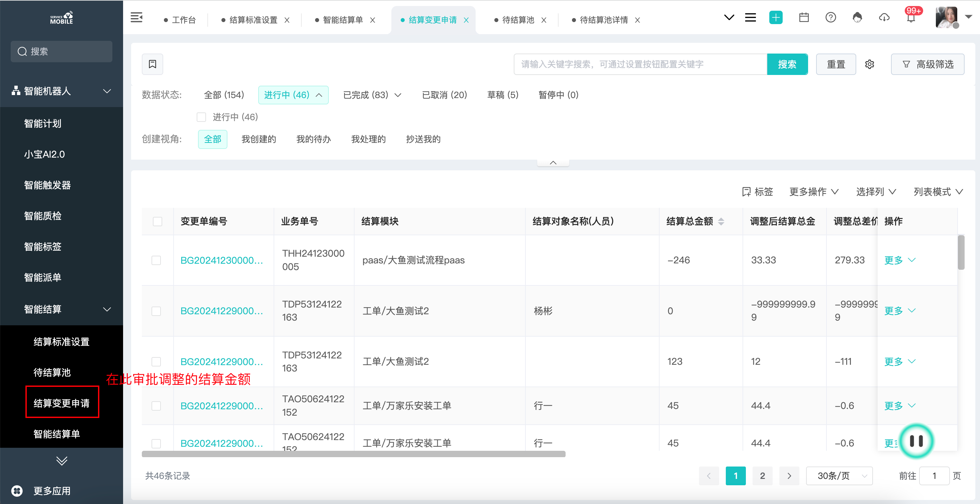Select row checkbox for THH24123000005

coord(156,260)
